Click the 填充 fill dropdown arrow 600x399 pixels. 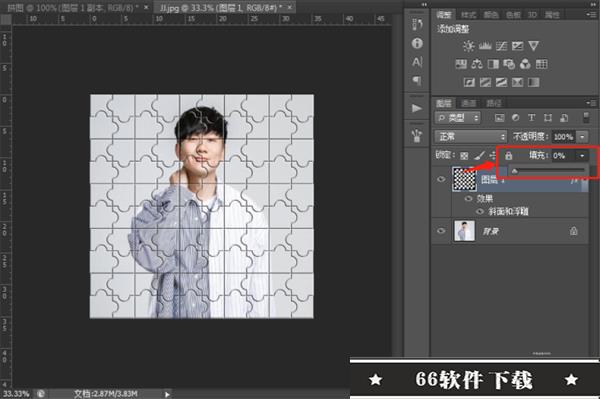pos(582,156)
